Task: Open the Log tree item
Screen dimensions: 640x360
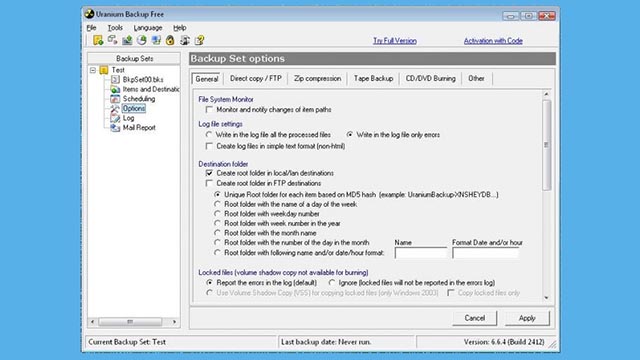Action: tap(128, 118)
